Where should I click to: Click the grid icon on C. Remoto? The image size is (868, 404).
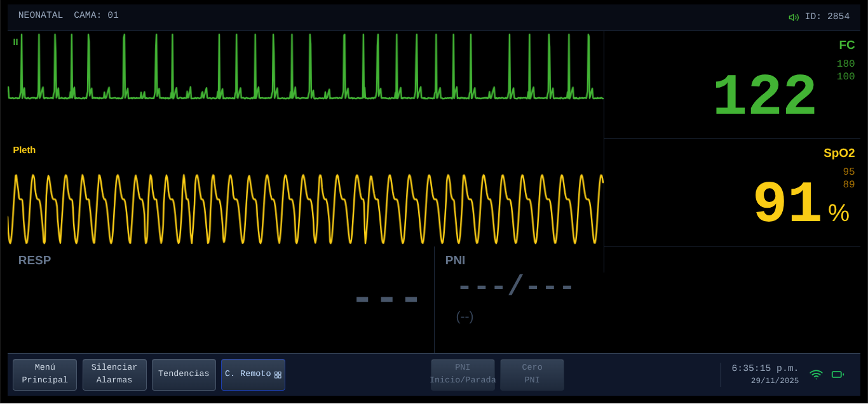pyautogui.click(x=278, y=375)
